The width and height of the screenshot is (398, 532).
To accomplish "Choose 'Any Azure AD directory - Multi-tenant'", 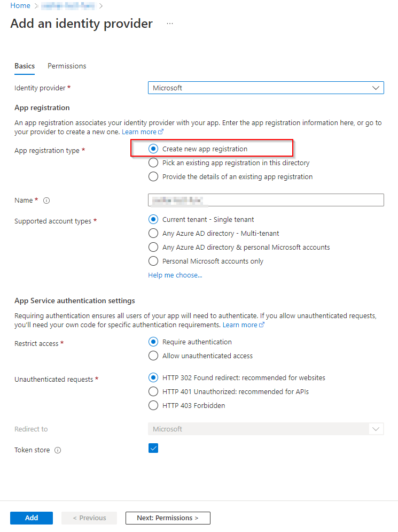I will pos(153,233).
